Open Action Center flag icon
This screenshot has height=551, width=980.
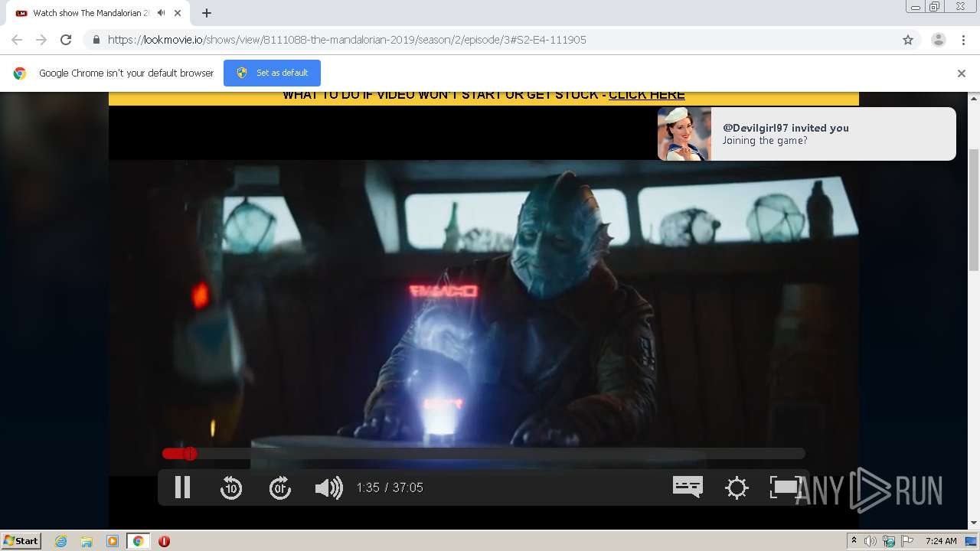pyautogui.click(x=906, y=541)
